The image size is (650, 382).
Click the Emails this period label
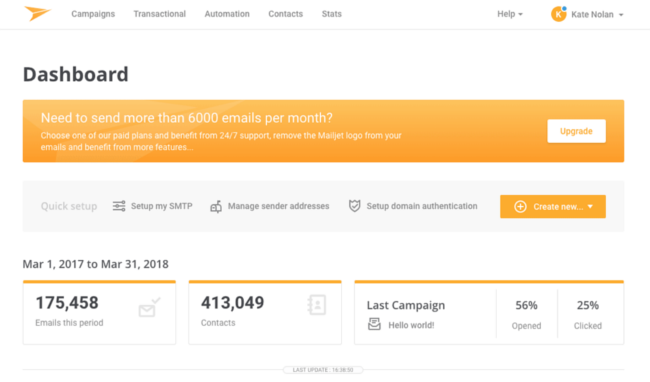click(x=69, y=323)
